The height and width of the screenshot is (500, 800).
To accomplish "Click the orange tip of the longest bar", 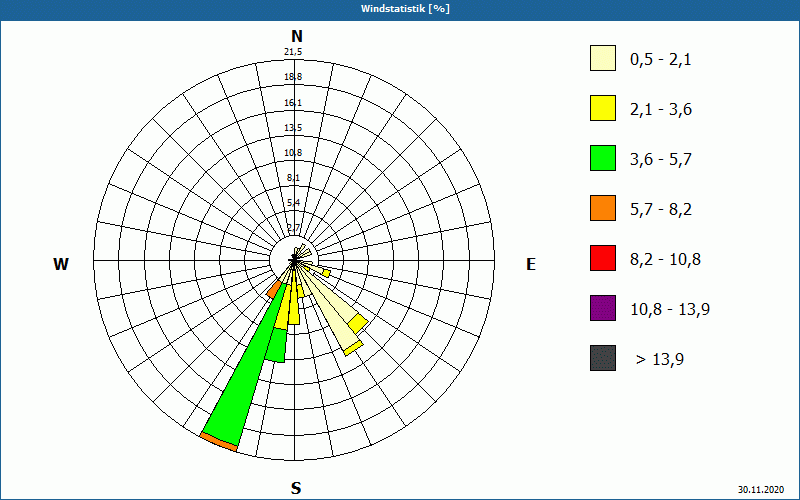I will click(219, 441).
